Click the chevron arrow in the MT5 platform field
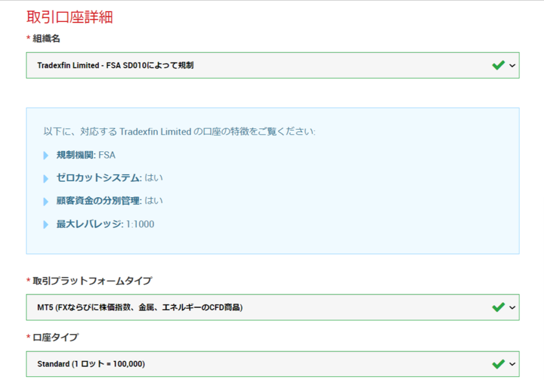Viewport: 544px width, 392px height. [512, 308]
